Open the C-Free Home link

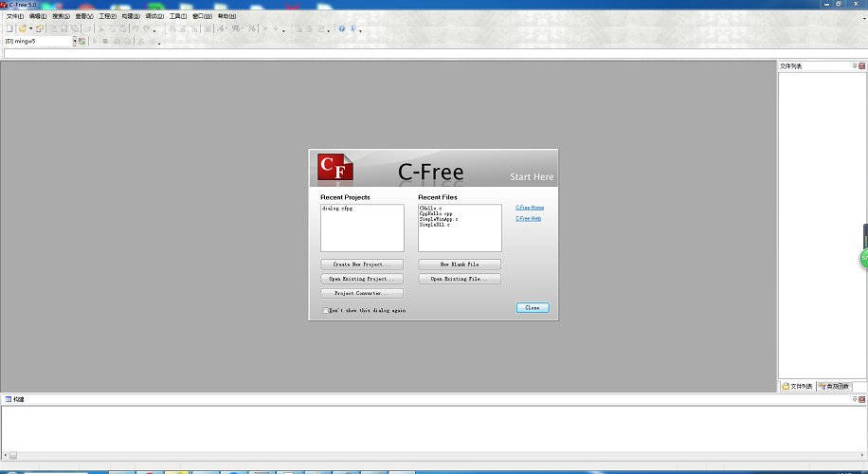530,208
